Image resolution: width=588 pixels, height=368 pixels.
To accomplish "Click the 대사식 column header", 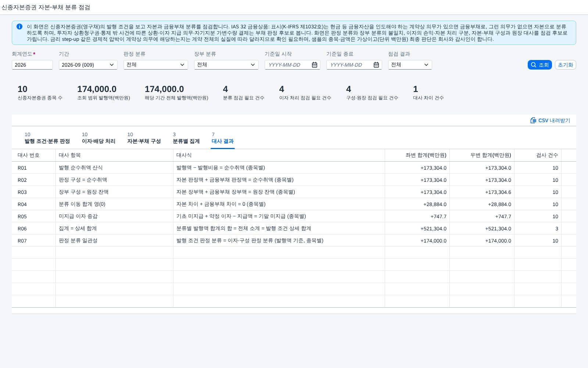I will pyautogui.click(x=279, y=155).
